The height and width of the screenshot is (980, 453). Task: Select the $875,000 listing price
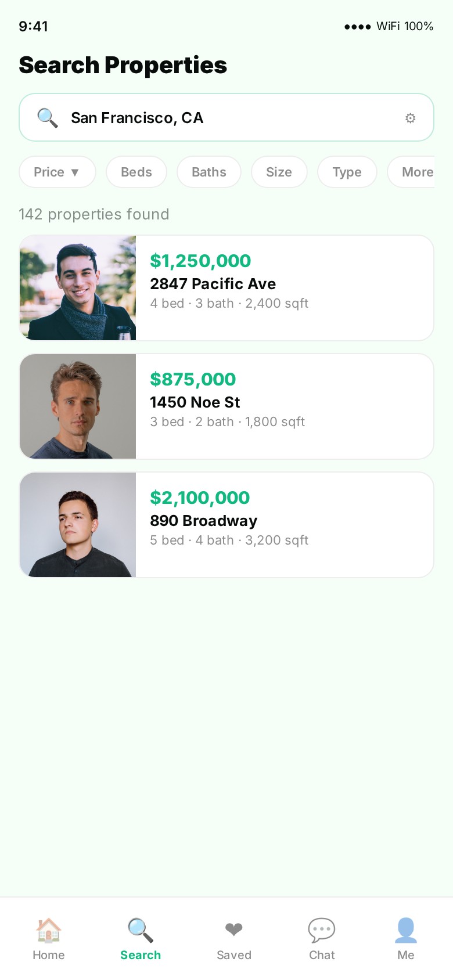[193, 380]
